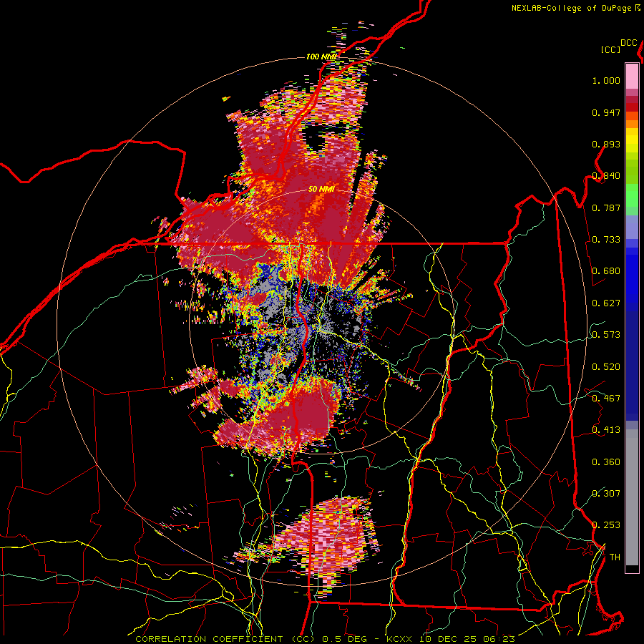Screen dimensions: 644x644
Task: Click the CORRELATION COEFFICIENT (CC) caption text
Action: pos(225,639)
